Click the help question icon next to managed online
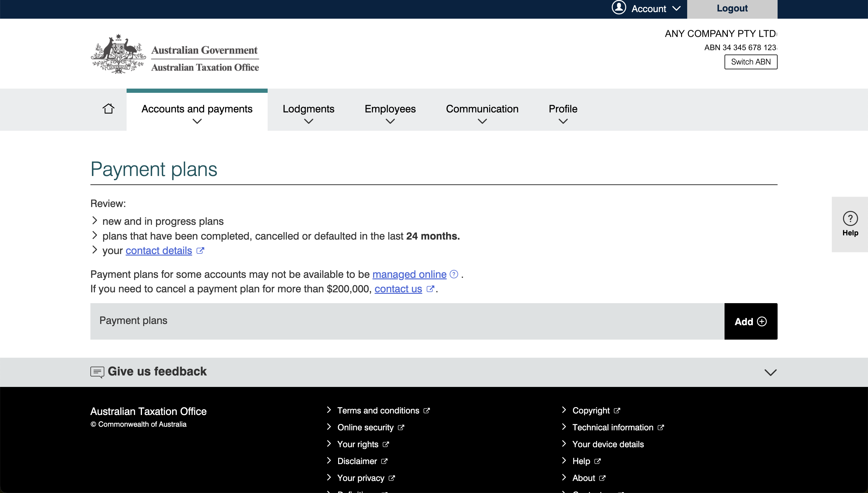 pyautogui.click(x=454, y=274)
